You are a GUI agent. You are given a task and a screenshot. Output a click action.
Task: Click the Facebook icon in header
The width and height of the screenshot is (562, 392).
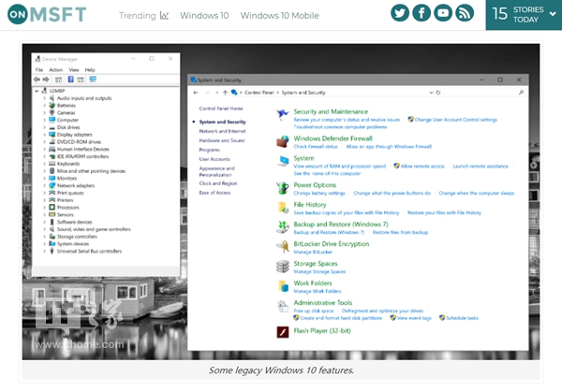[x=422, y=14]
